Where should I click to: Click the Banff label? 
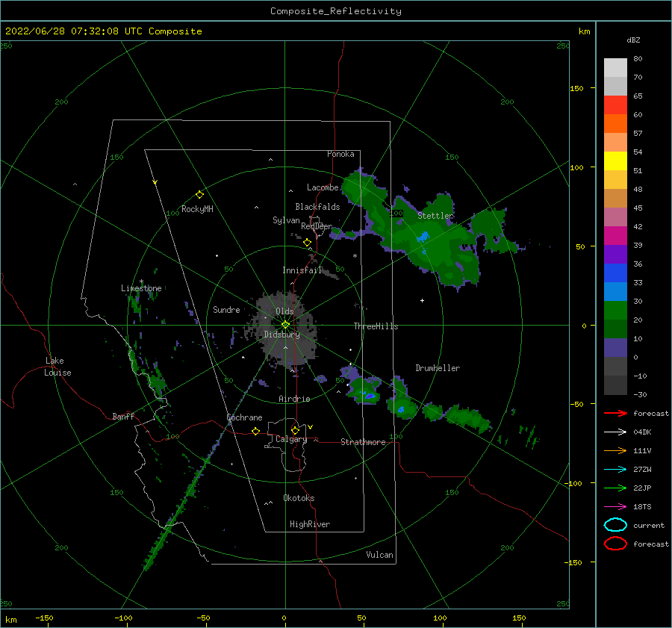[x=123, y=417]
